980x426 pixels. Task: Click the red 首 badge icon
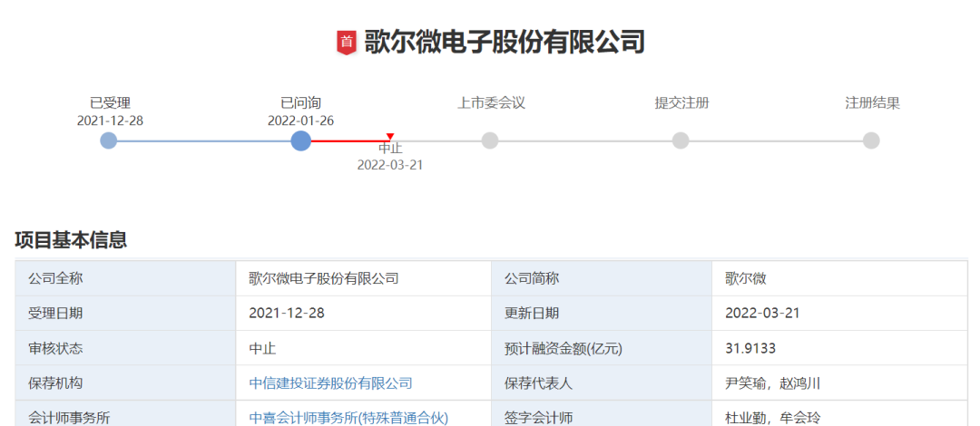347,43
